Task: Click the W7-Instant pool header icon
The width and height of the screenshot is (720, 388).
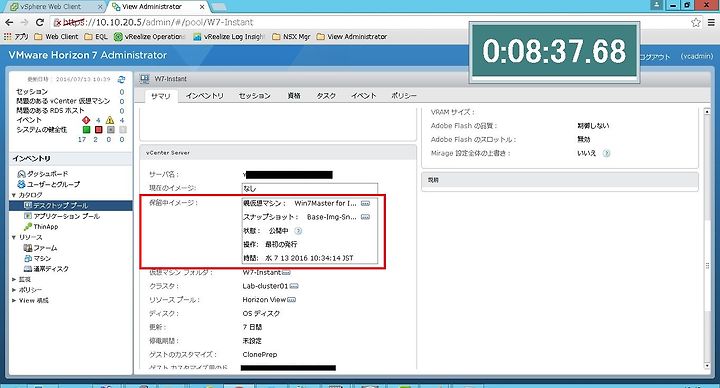Action: [x=145, y=79]
